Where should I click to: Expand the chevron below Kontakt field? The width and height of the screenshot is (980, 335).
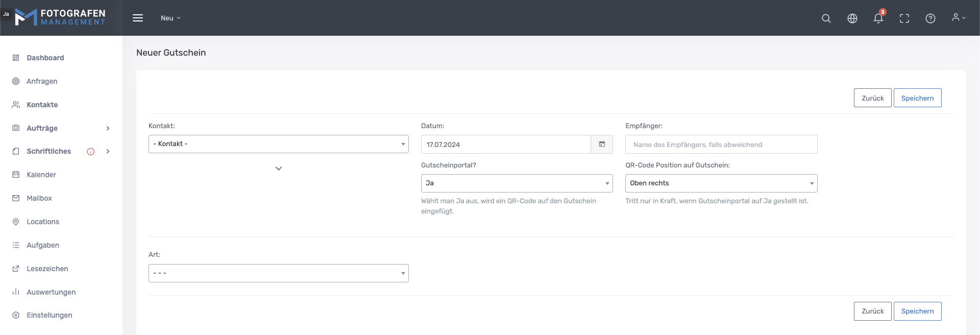click(279, 169)
